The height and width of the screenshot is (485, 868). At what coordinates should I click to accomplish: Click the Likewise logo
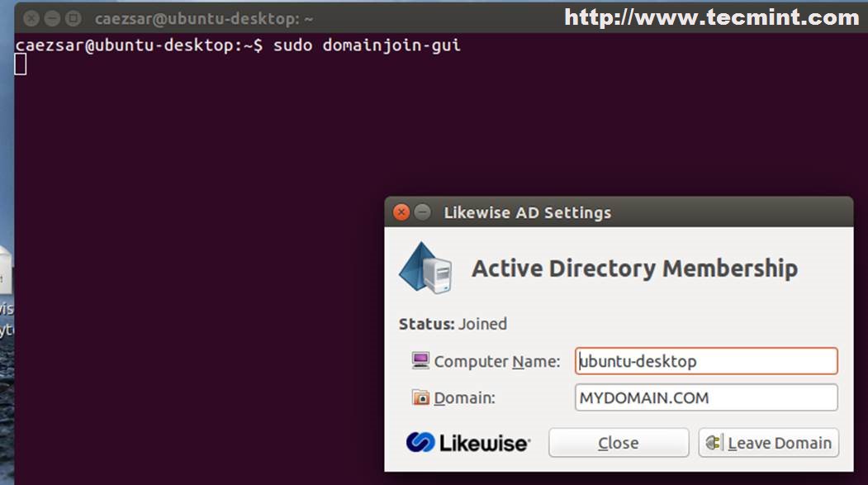click(467, 442)
